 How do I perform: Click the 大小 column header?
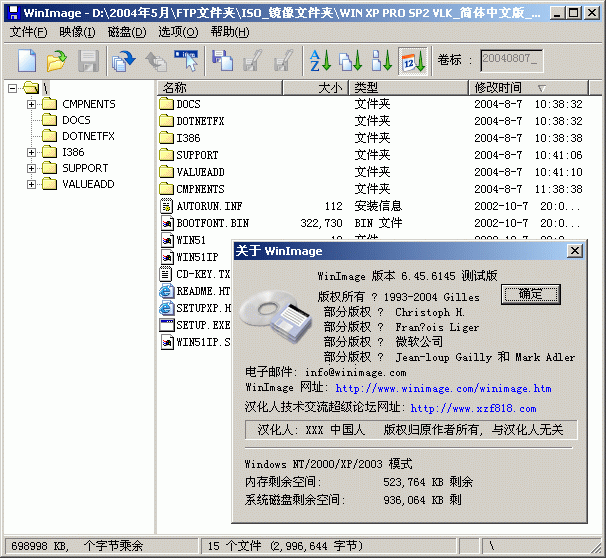[315, 88]
